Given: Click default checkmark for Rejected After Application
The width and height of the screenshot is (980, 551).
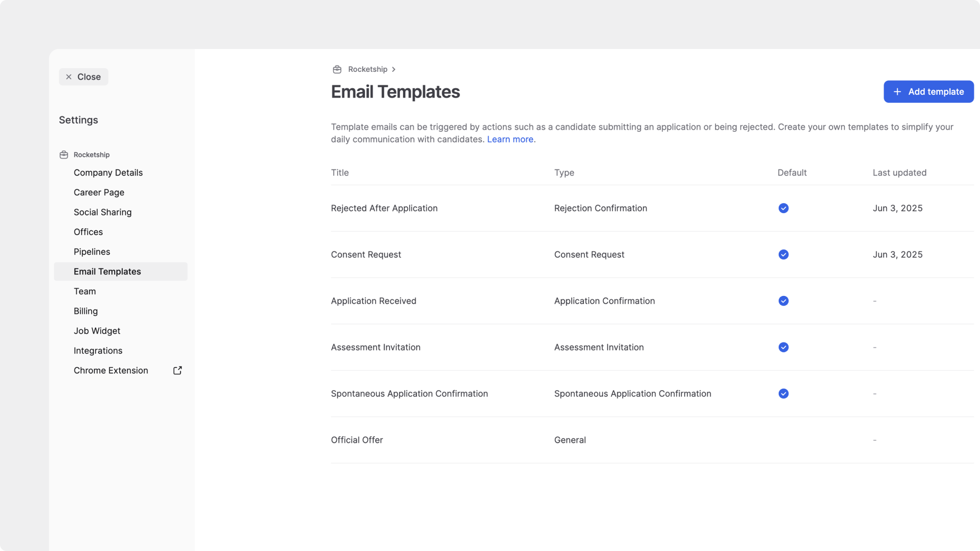Looking at the screenshot, I should pos(783,208).
